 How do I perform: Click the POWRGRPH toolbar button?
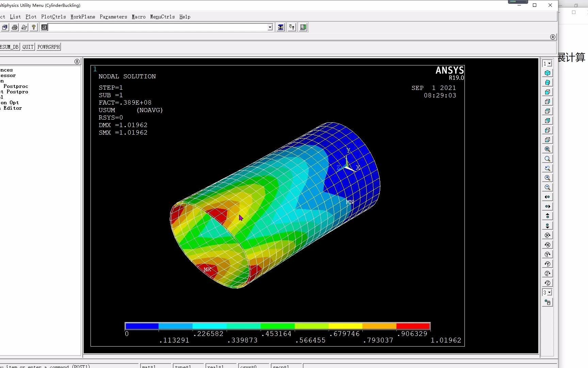point(49,47)
